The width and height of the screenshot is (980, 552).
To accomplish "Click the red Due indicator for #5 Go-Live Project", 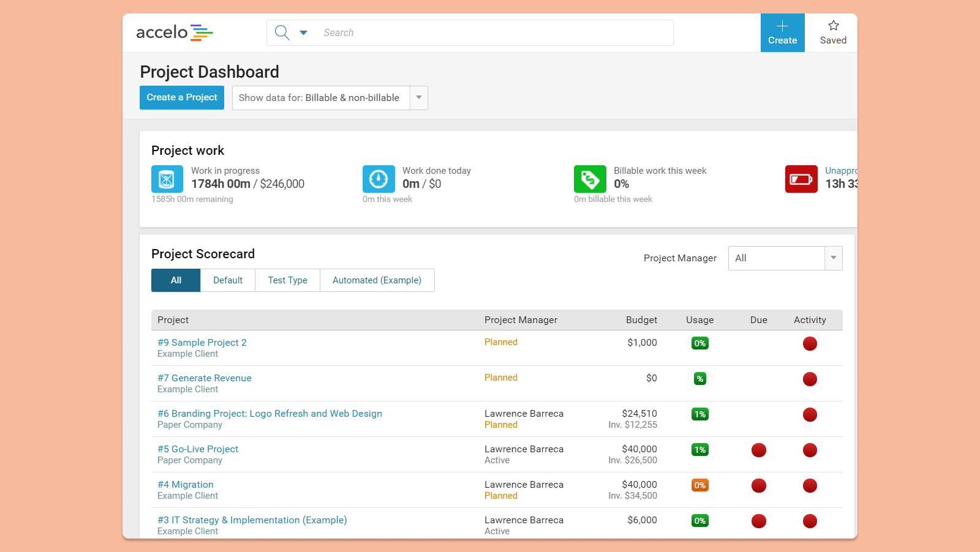I will click(759, 450).
